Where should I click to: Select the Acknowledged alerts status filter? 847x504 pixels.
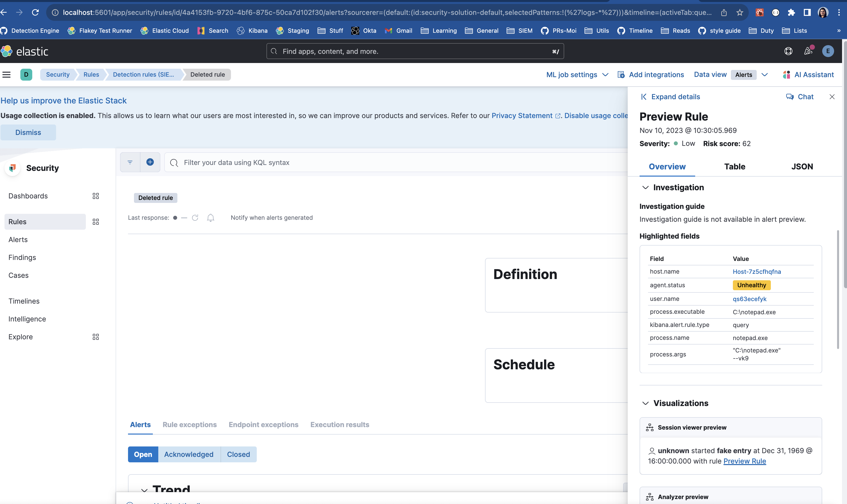tap(189, 454)
